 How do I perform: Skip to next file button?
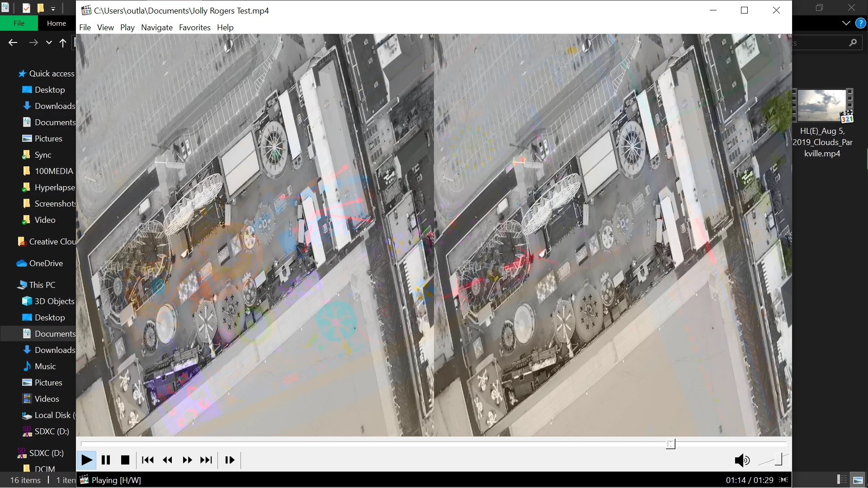tap(206, 460)
